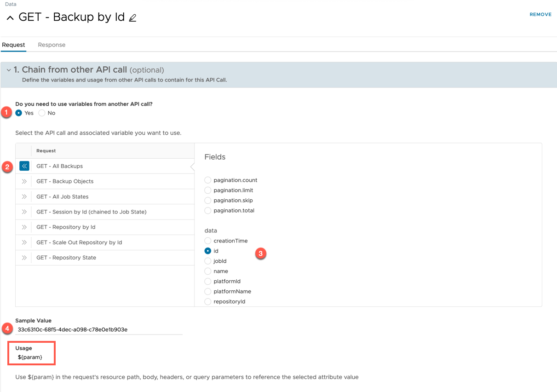Select the platformName field
Screen dimensions: 557x392
click(208, 291)
